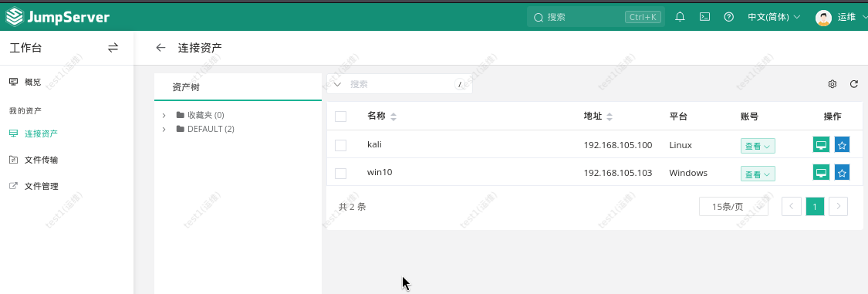Click the Ctrl+K shortcut badge
The height and width of the screenshot is (294, 868).
[x=643, y=17]
